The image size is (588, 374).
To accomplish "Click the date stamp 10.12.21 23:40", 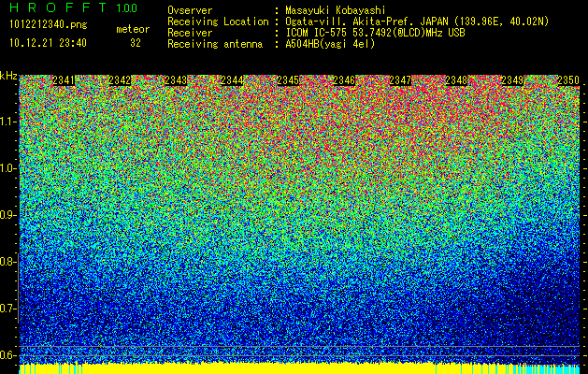I will click(x=49, y=43).
